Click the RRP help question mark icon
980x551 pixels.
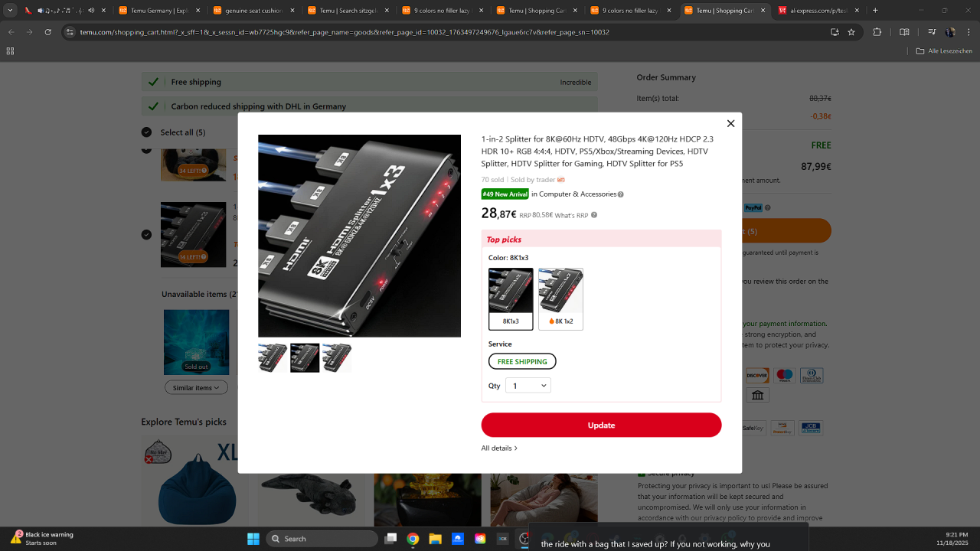594,215
